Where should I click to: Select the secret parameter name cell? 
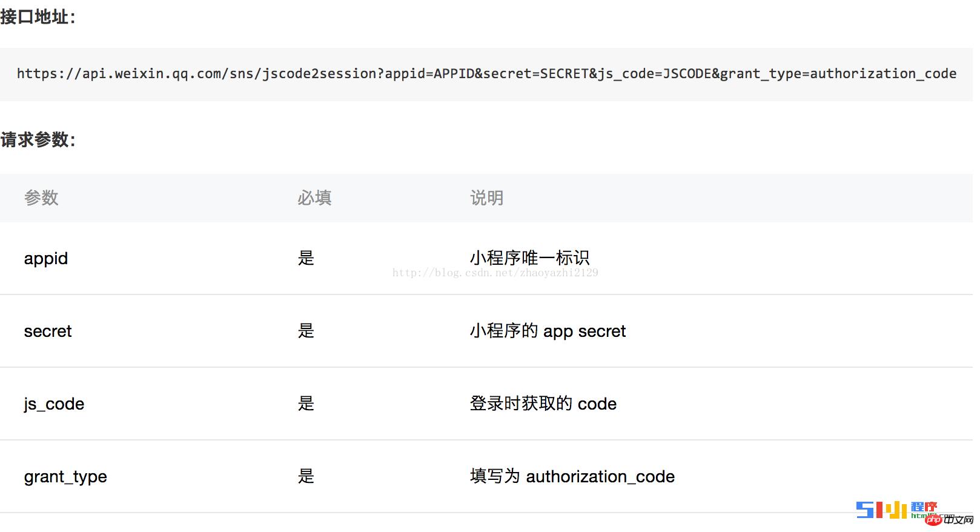click(x=48, y=331)
